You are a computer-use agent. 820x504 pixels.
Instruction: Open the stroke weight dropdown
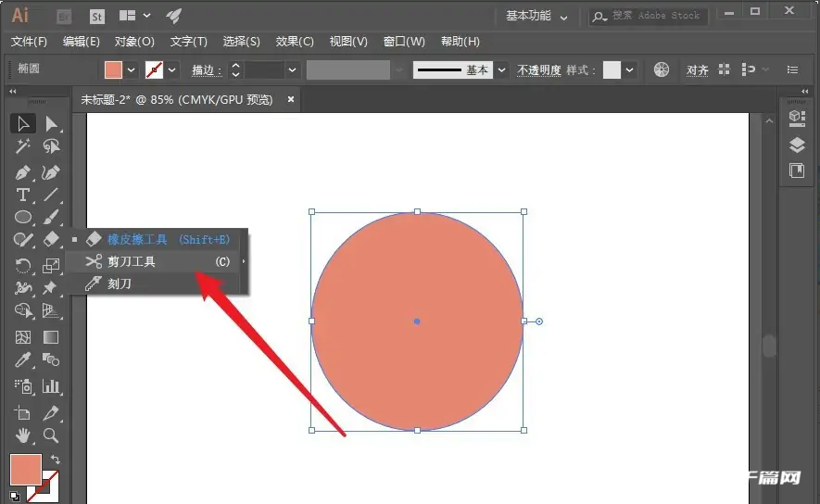tap(293, 70)
